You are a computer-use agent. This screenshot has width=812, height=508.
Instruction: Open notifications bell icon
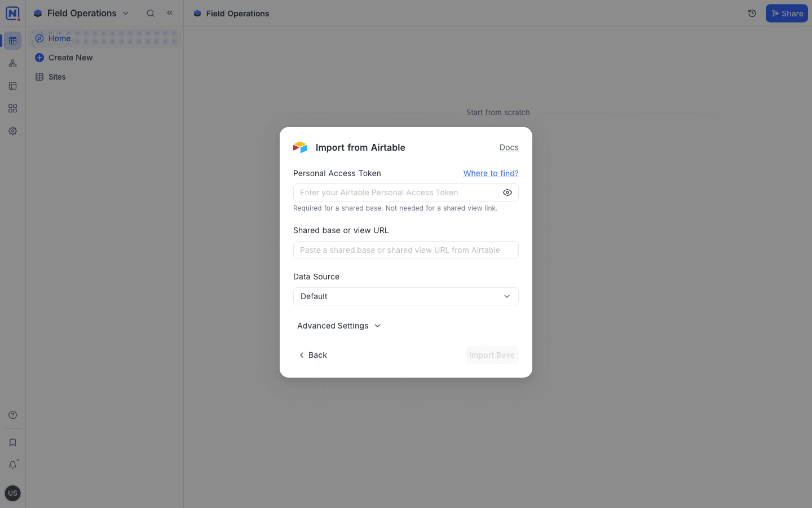pyautogui.click(x=12, y=465)
